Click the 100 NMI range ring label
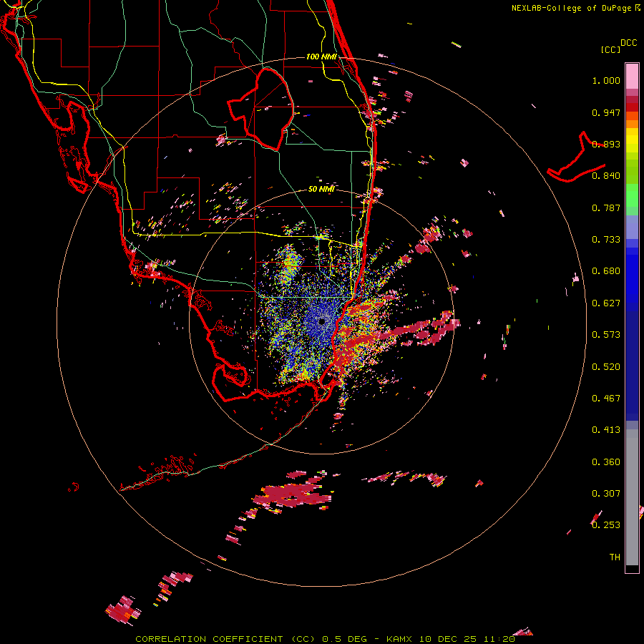 [x=321, y=57]
